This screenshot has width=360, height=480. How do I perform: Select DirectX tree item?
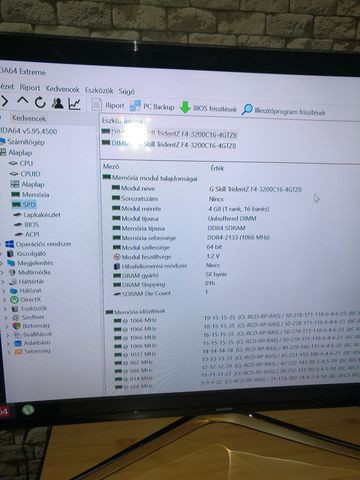[25, 300]
